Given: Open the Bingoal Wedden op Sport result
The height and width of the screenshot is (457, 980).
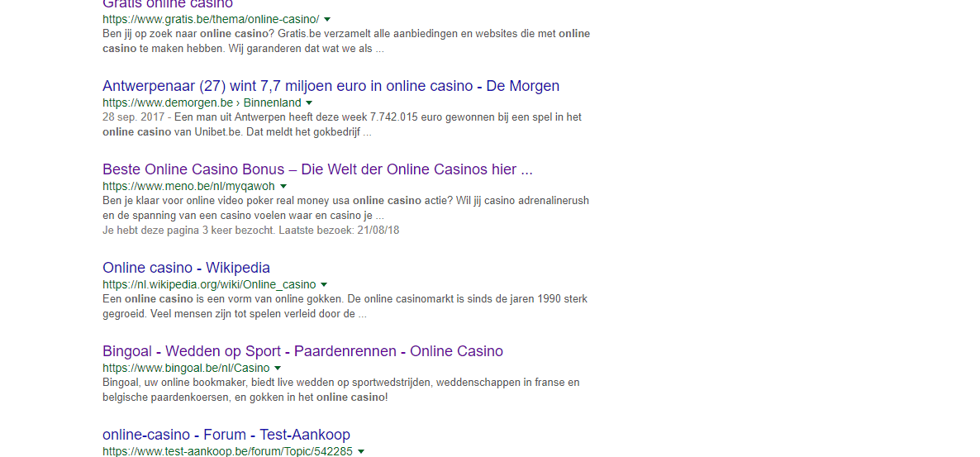Looking at the screenshot, I should [x=302, y=351].
